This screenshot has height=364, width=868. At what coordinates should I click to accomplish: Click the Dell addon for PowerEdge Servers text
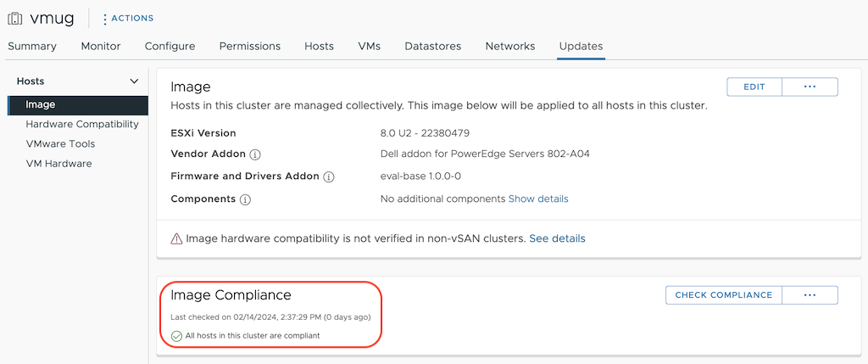click(x=485, y=154)
